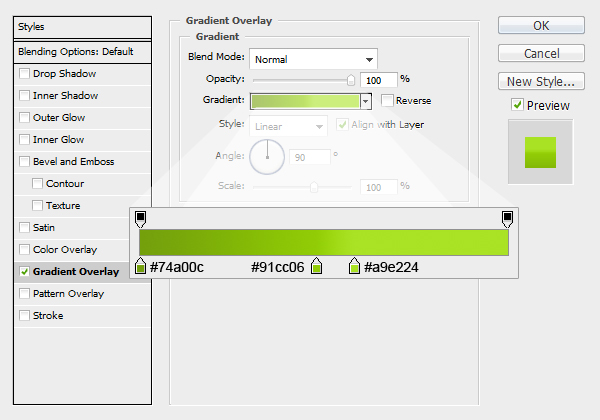Image resolution: width=600 pixels, height=420 pixels.
Task: Click the New Style... button
Action: 541,81
